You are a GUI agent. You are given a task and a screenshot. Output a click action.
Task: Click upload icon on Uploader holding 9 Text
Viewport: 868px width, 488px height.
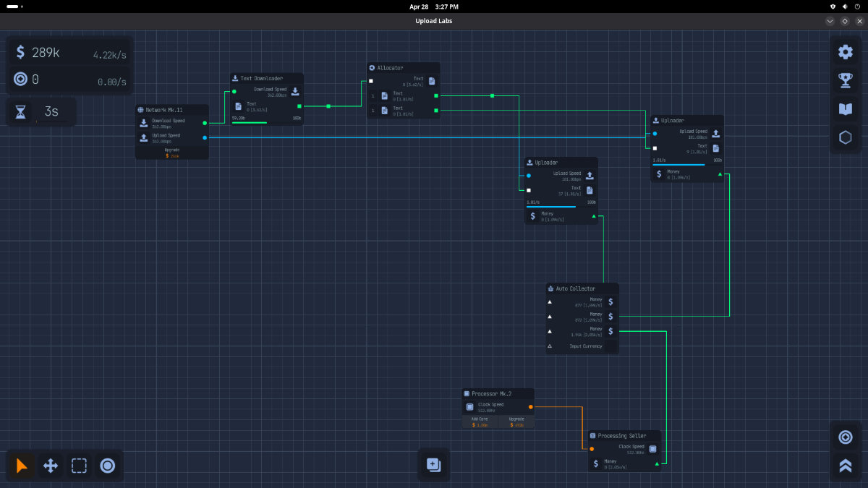pyautogui.click(x=715, y=133)
